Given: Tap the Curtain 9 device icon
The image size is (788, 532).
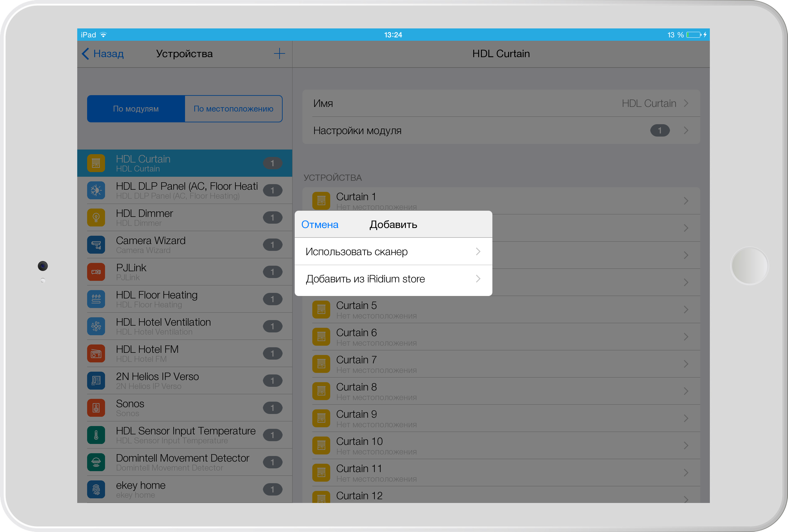Looking at the screenshot, I should (321, 418).
